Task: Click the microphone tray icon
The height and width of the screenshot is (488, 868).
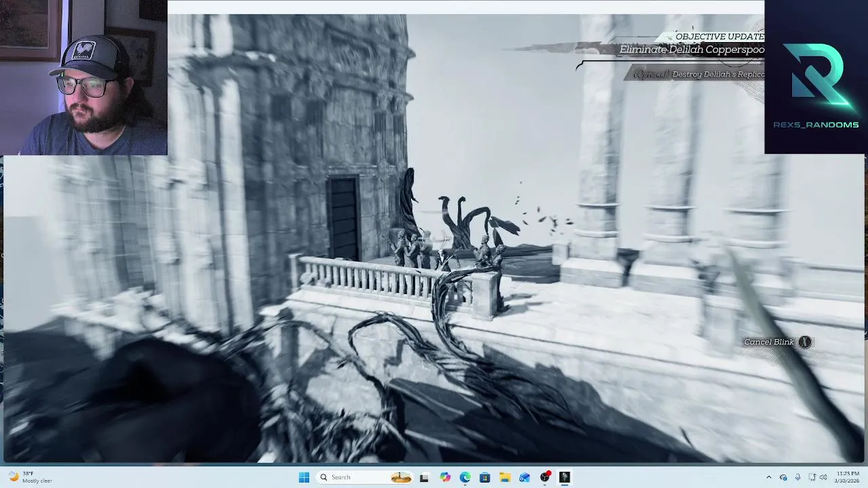Action: point(797,477)
